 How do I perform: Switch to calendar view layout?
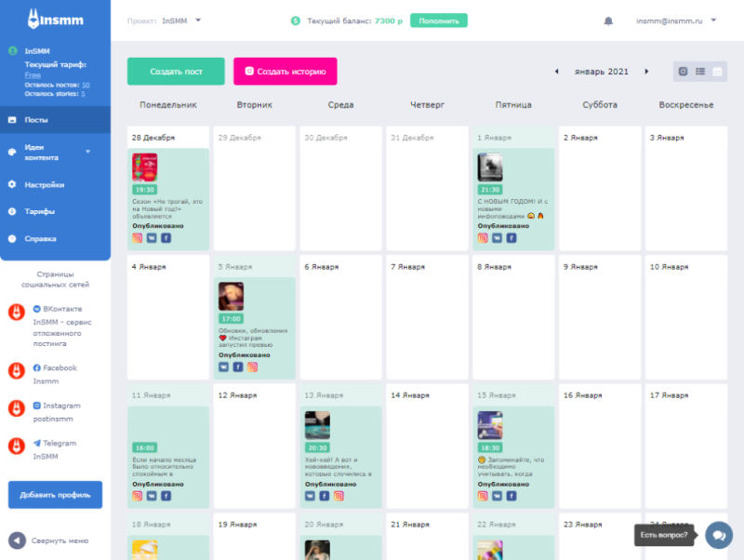coord(717,72)
